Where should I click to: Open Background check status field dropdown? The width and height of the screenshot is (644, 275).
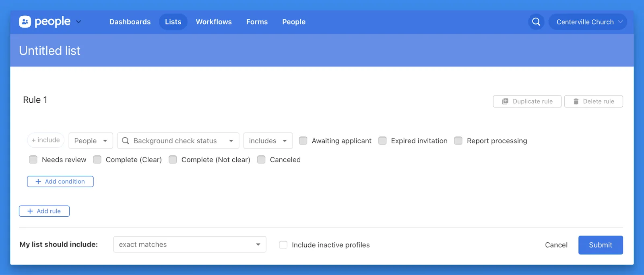[x=178, y=141]
